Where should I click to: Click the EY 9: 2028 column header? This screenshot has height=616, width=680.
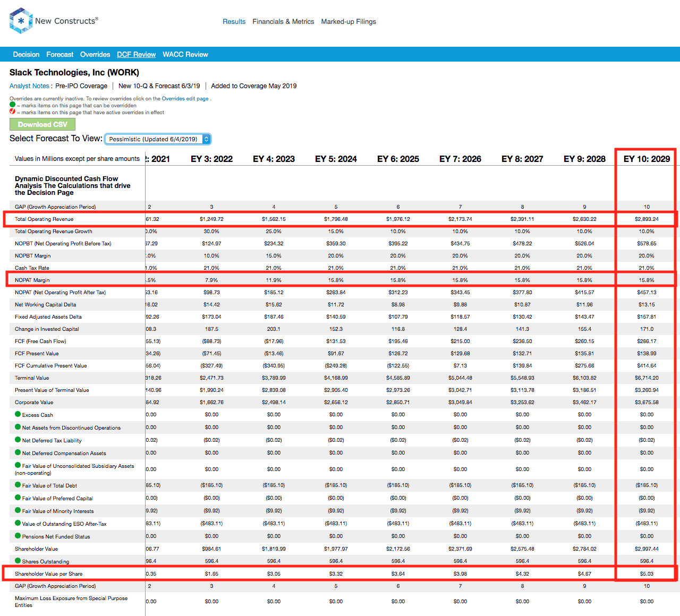[584, 159]
